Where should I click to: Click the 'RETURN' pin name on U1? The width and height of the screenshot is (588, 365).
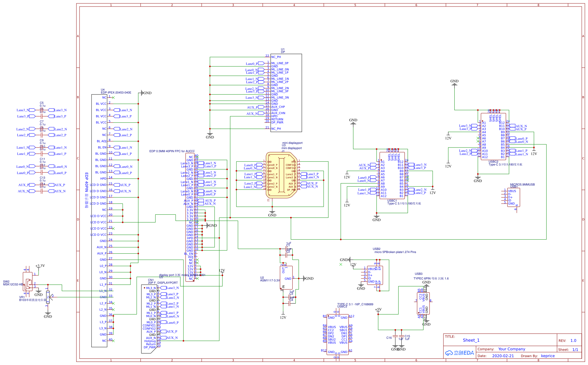tap(277, 119)
